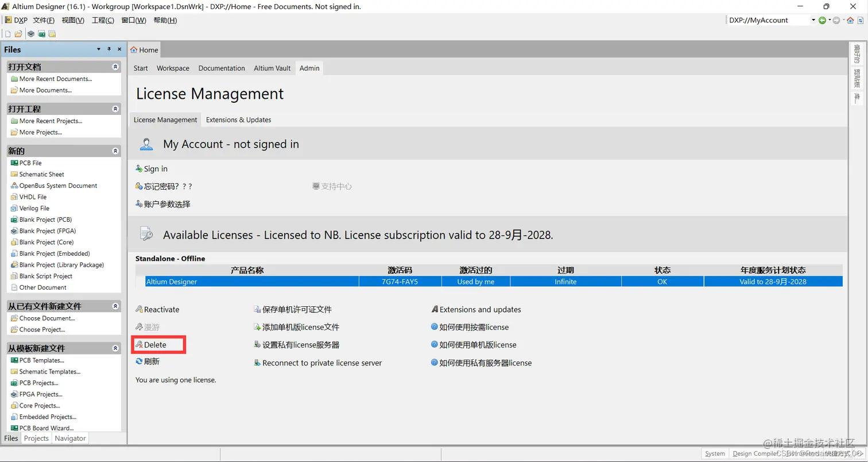The image size is (868, 462).
Task: Open the DXP://MyAccount address dropdown
Action: pos(813,20)
